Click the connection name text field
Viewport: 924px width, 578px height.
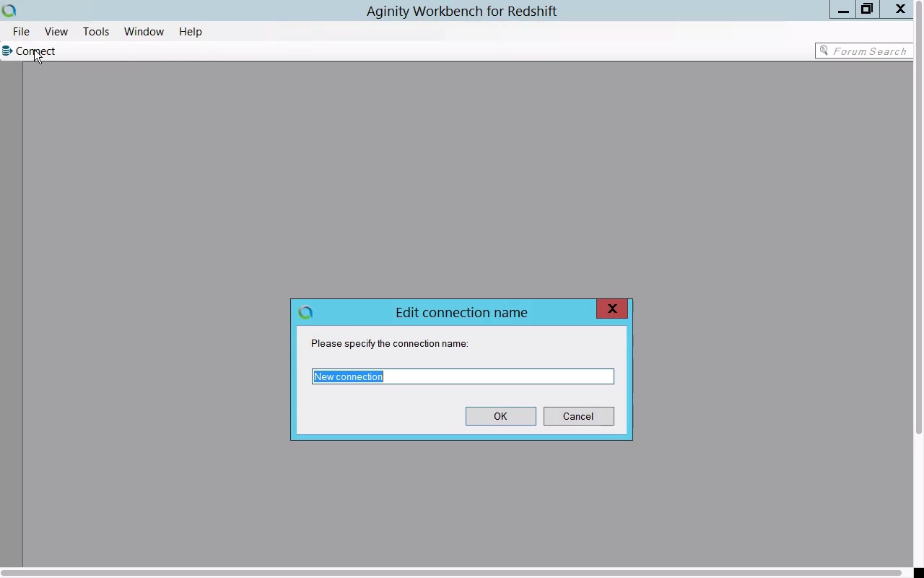point(463,376)
